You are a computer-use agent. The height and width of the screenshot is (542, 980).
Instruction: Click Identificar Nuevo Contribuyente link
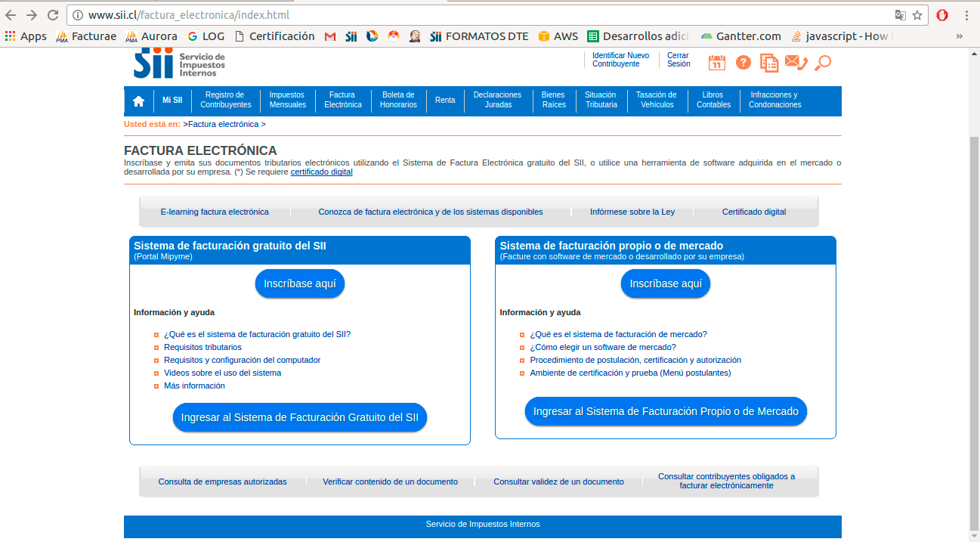[x=620, y=60]
